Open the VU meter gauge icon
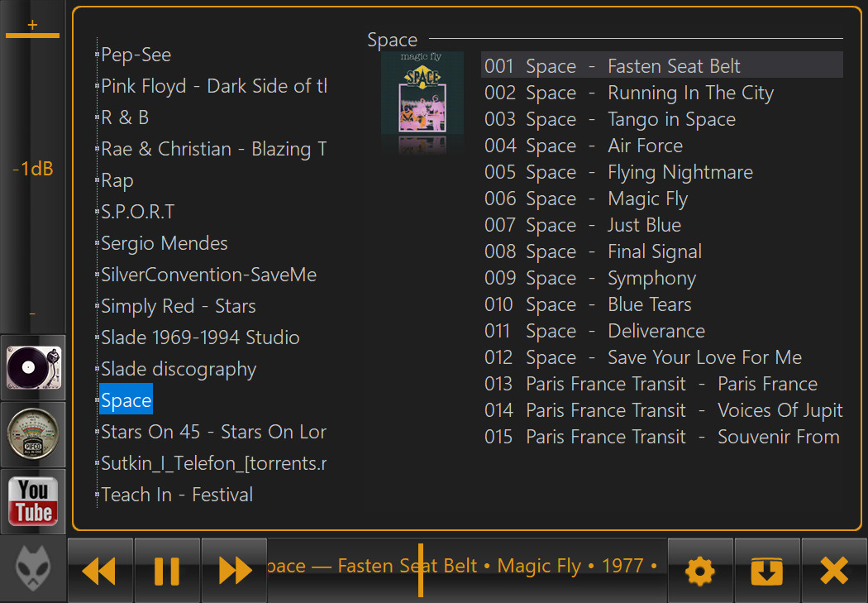 click(33, 433)
